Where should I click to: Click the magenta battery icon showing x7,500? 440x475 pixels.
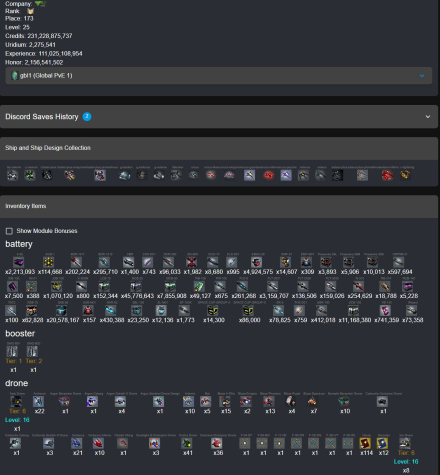pyautogui.click(x=13, y=286)
